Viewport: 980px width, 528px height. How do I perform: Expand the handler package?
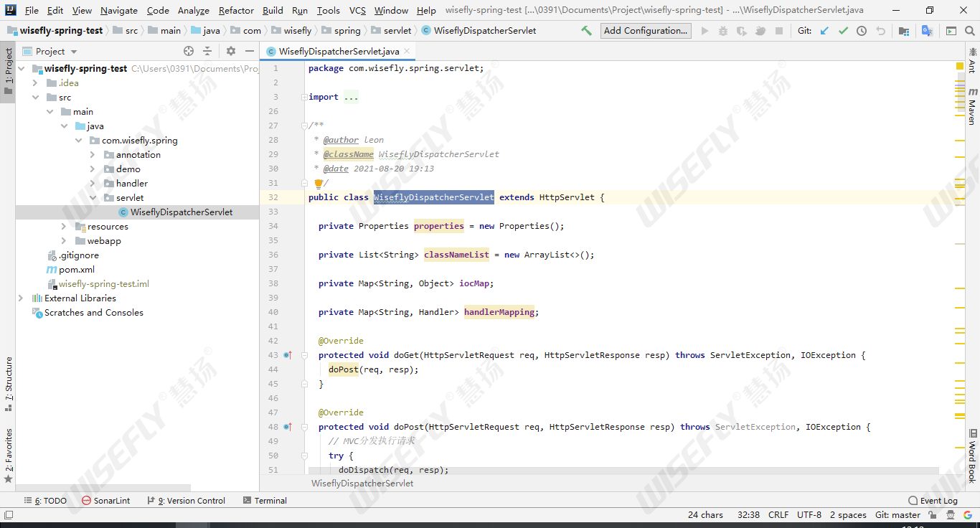[x=93, y=184]
